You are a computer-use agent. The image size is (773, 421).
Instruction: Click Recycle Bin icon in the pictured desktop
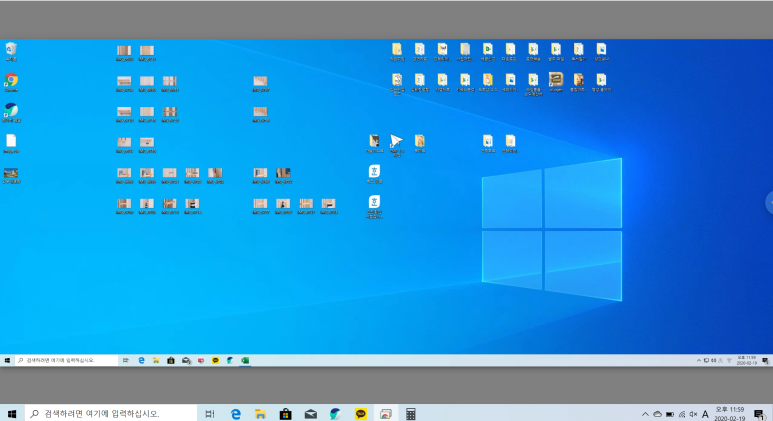point(11,52)
